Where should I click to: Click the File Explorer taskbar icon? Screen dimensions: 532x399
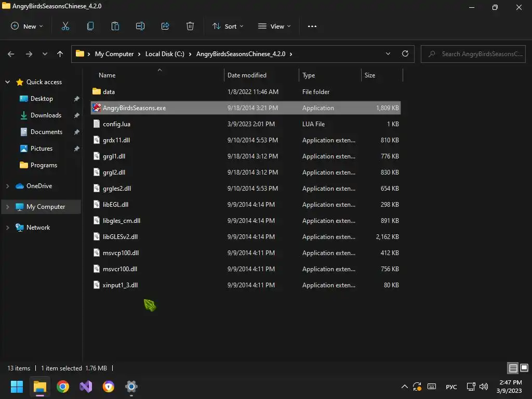(39, 387)
